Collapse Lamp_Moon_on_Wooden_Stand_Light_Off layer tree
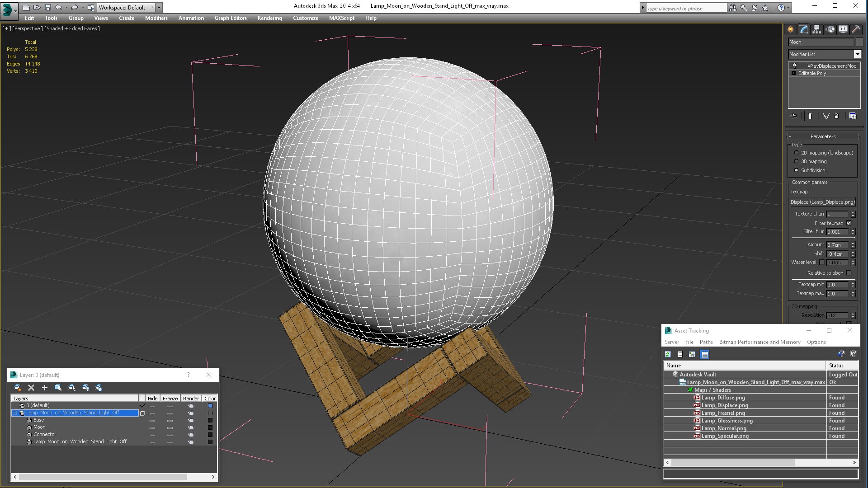The height and width of the screenshot is (488, 868). tap(15, 413)
